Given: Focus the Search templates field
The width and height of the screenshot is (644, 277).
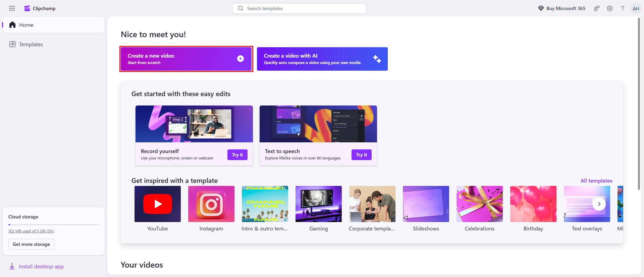Looking at the screenshot, I should (x=299, y=8).
